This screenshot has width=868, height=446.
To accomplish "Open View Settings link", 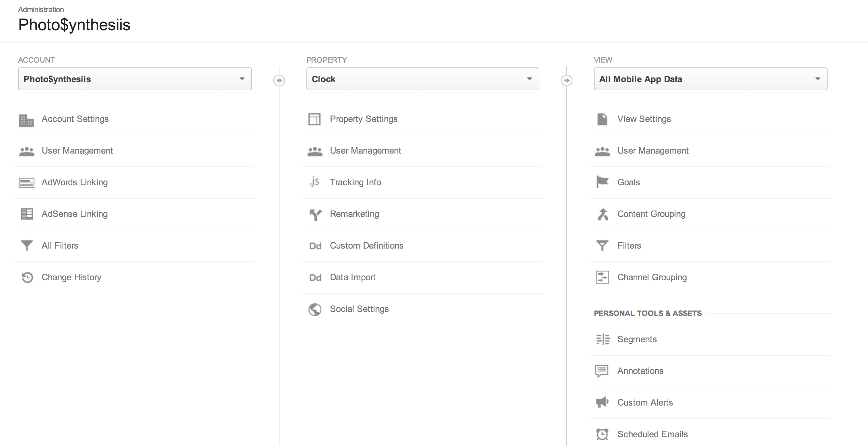I will point(643,119).
